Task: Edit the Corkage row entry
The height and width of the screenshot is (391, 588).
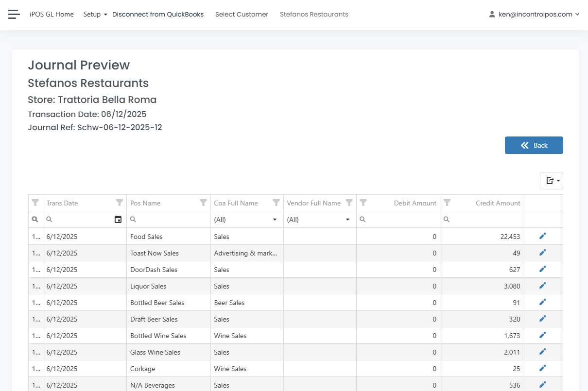Action: point(543,369)
